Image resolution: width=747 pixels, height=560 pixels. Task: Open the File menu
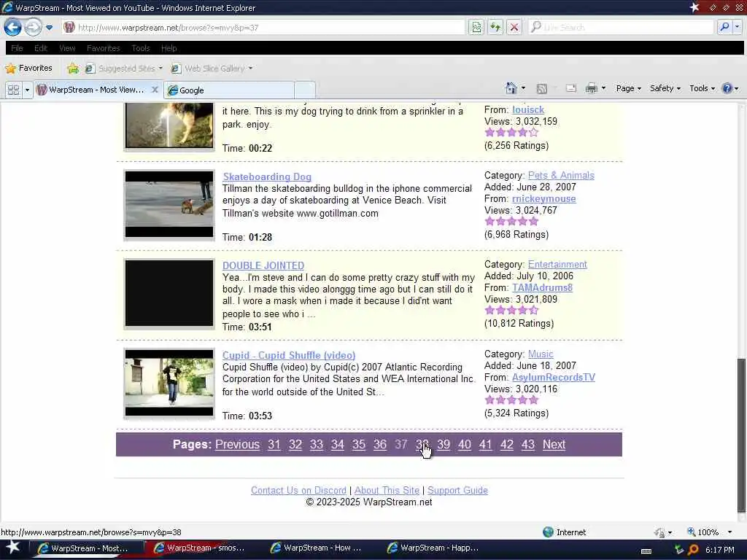pyautogui.click(x=18, y=48)
